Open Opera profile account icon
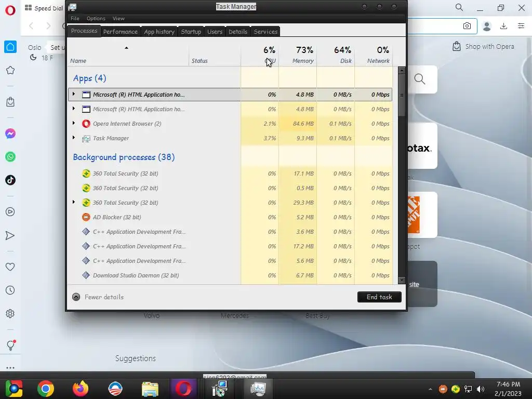The height and width of the screenshot is (399, 532). [487, 26]
